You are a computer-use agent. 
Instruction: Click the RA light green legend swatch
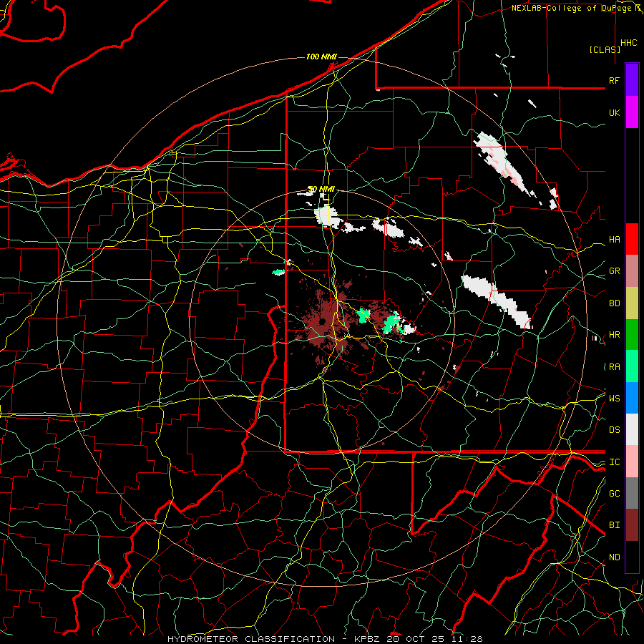click(x=632, y=366)
